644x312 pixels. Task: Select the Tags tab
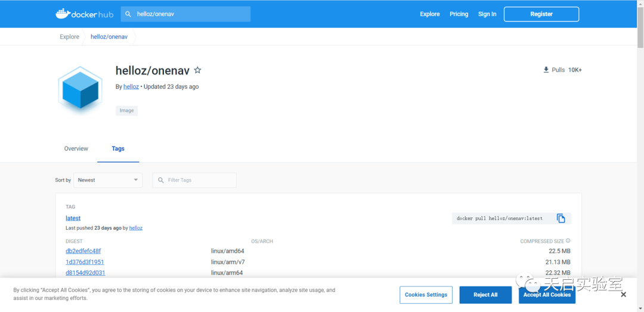click(118, 148)
